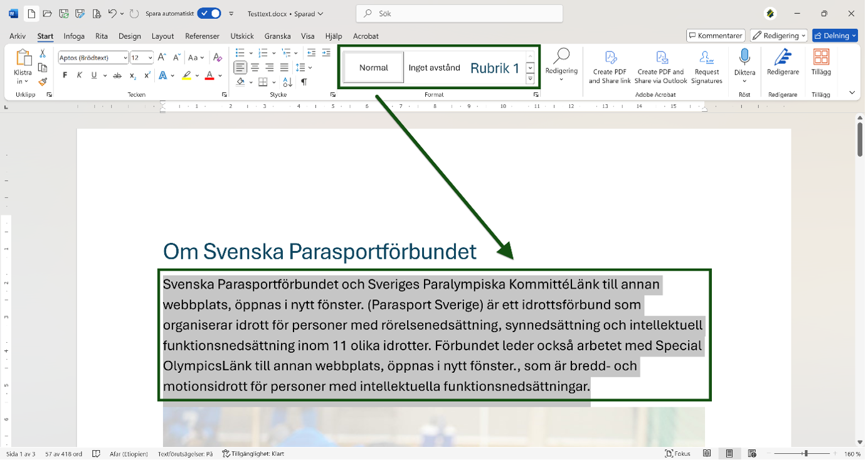The width and height of the screenshot is (868, 462).
Task: Switch to Read Mode view icon
Action: click(707, 454)
